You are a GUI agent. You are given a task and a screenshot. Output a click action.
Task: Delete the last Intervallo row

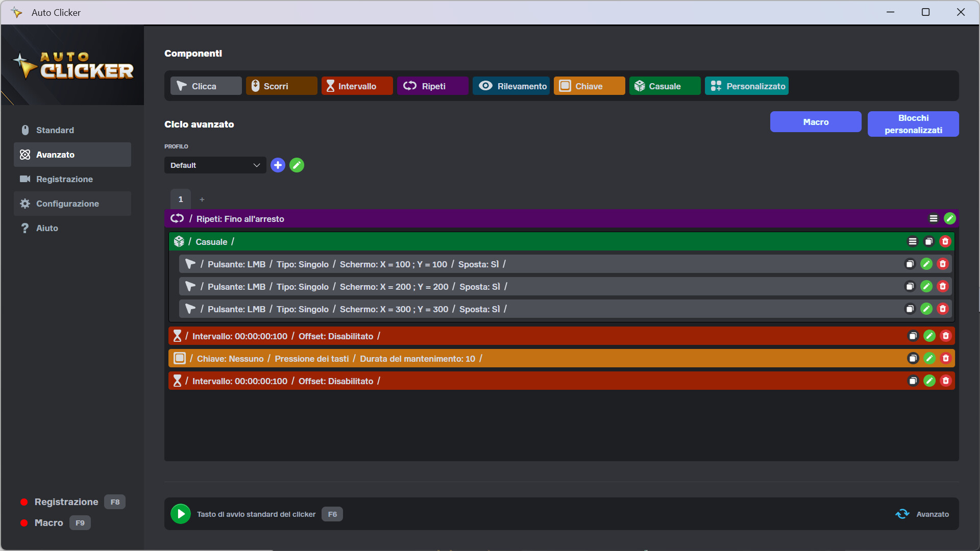tap(946, 381)
